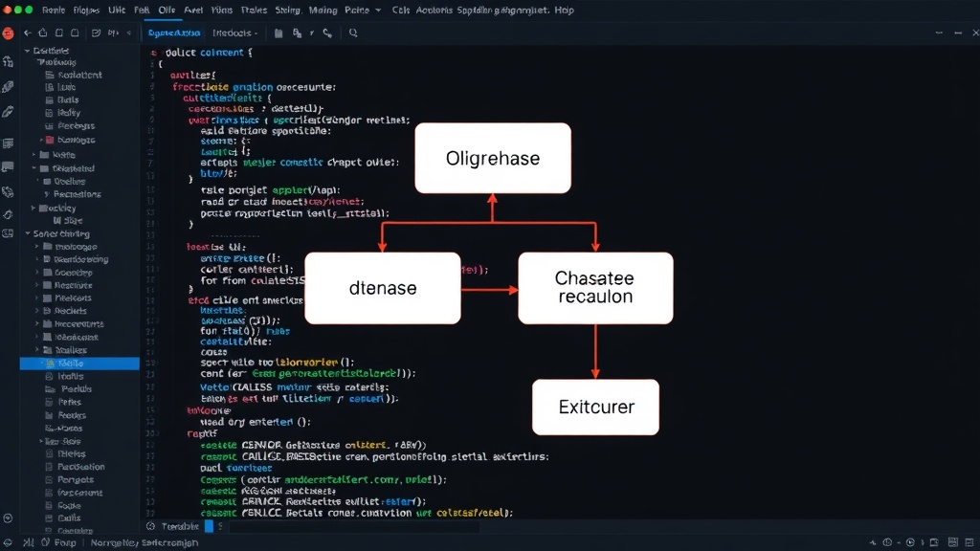Open the Intedocts dropdown in the toolbar

[x=235, y=33]
